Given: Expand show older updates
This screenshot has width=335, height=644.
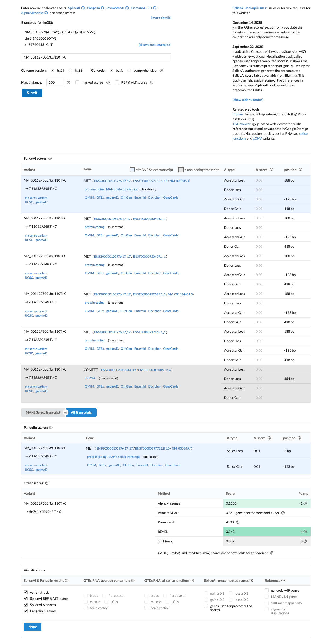Looking at the screenshot, I should [248, 100].
